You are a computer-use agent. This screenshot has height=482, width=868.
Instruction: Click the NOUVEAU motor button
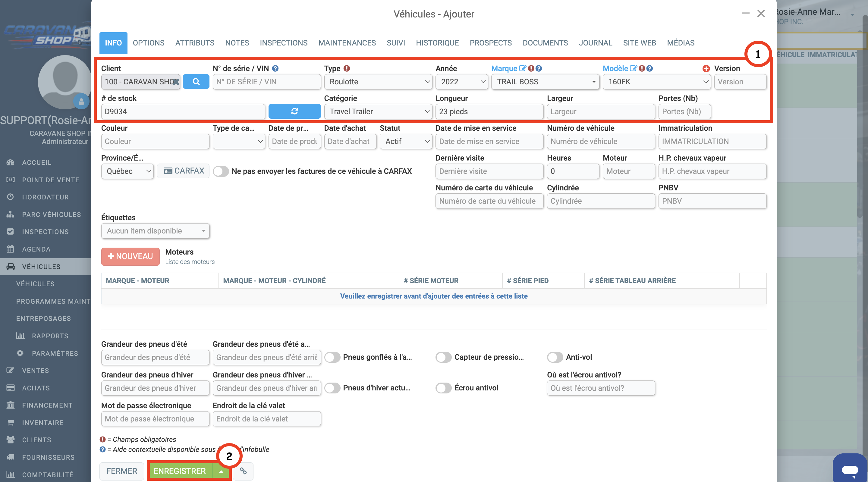click(x=131, y=256)
